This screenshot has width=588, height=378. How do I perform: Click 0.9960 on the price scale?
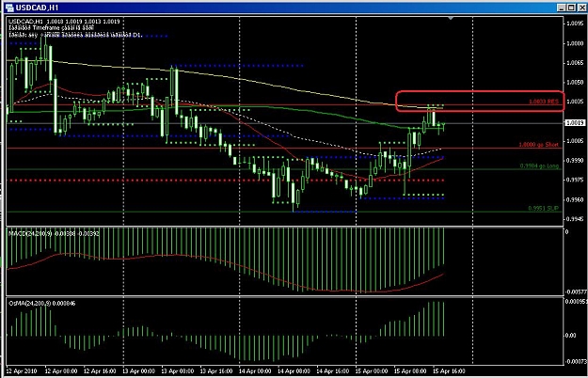point(575,199)
